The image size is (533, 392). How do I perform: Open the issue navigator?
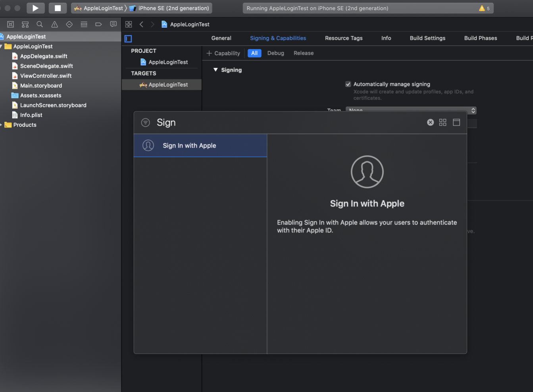click(54, 24)
